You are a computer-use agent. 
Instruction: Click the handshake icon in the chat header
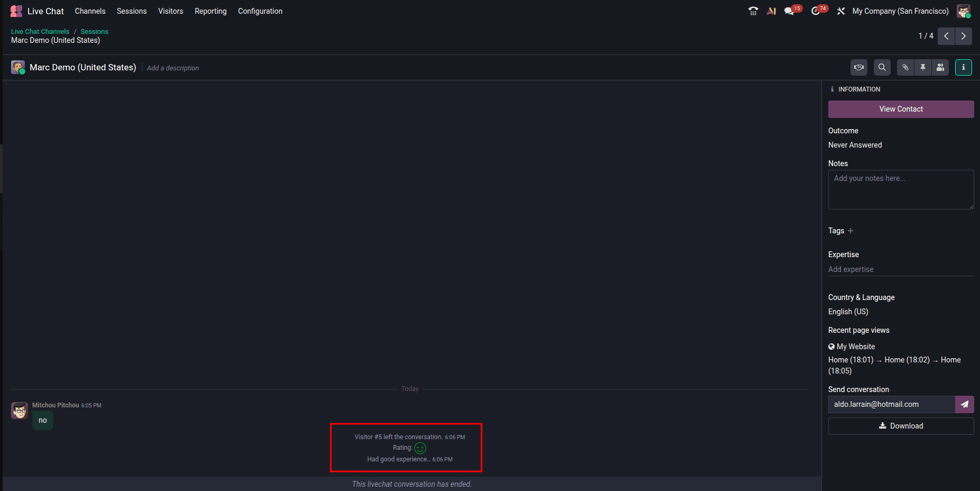[859, 67]
